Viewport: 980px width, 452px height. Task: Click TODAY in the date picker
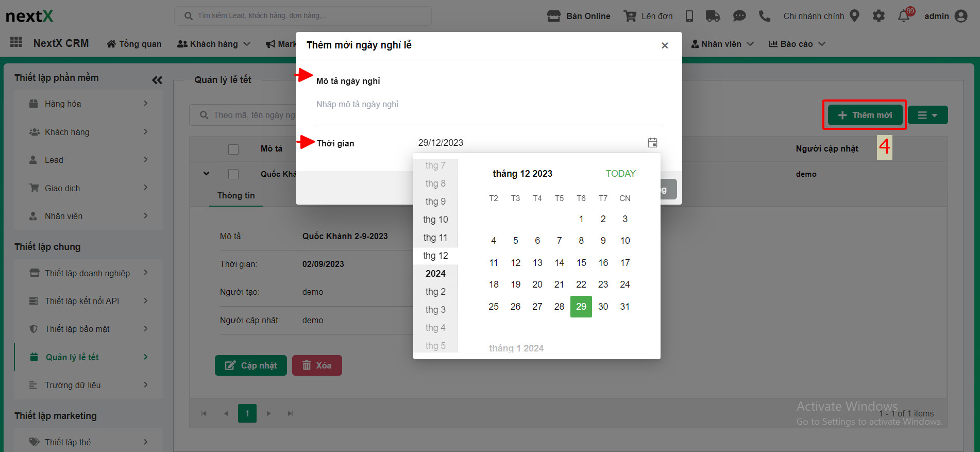(620, 174)
